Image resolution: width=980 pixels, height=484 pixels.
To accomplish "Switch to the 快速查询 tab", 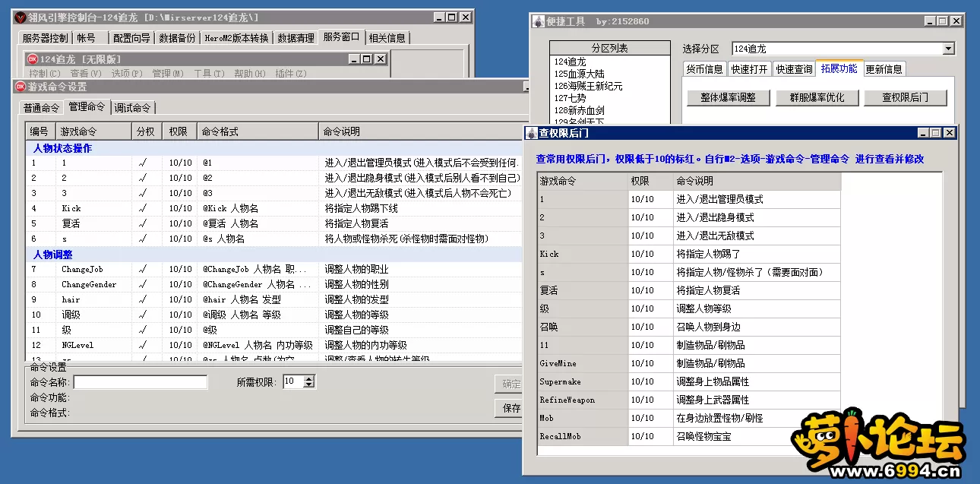I will [794, 69].
